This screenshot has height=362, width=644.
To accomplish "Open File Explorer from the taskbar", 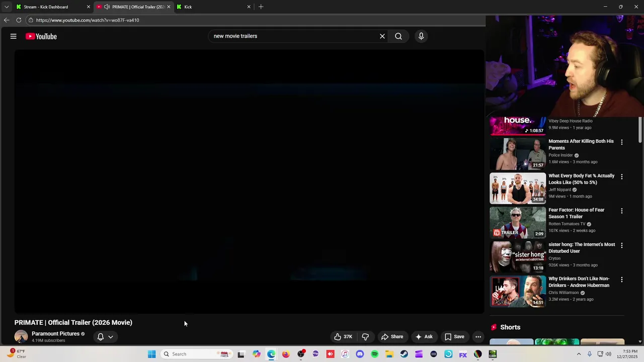I will tap(389, 354).
